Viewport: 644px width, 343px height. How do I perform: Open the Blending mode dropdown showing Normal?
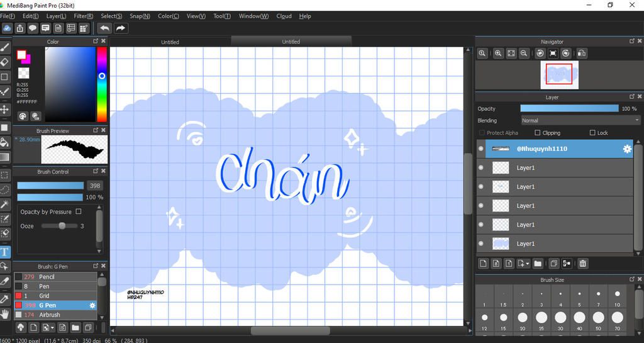(x=580, y=120)
